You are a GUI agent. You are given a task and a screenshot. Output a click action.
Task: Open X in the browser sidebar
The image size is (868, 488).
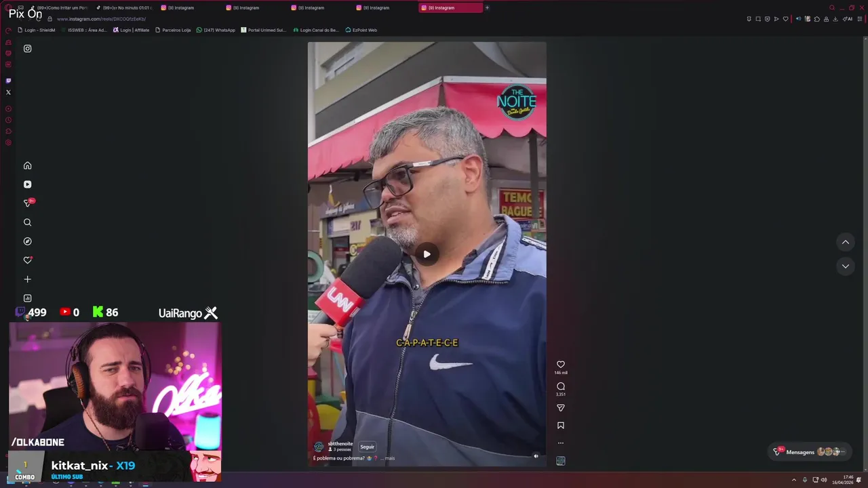8,92
